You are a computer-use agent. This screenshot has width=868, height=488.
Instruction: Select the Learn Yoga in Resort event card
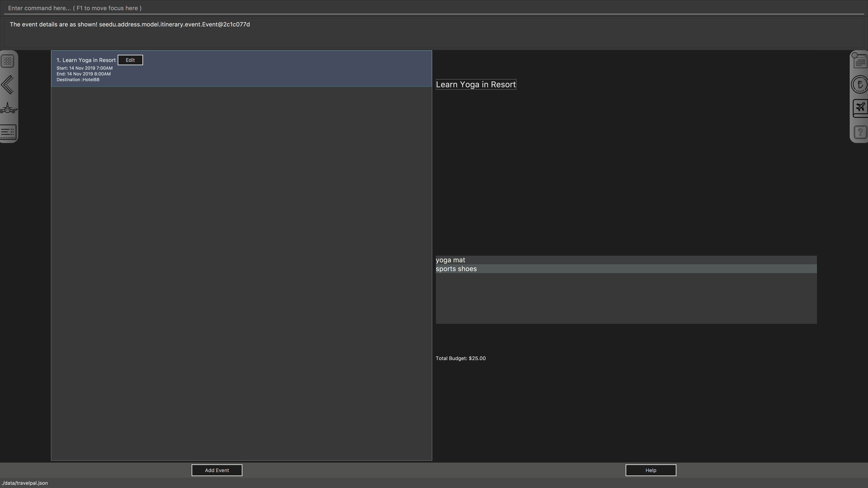241,69
